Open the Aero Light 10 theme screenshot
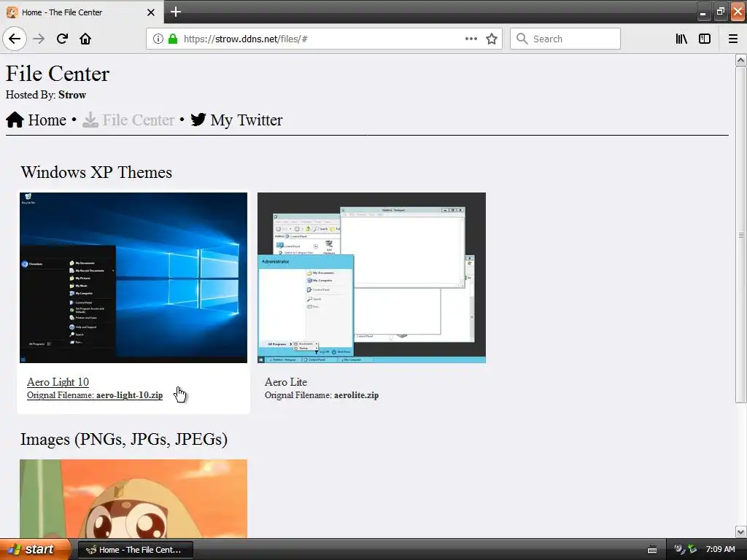This screenshot has height=560, width=747. pyautogui.click(x=133, y=278)
